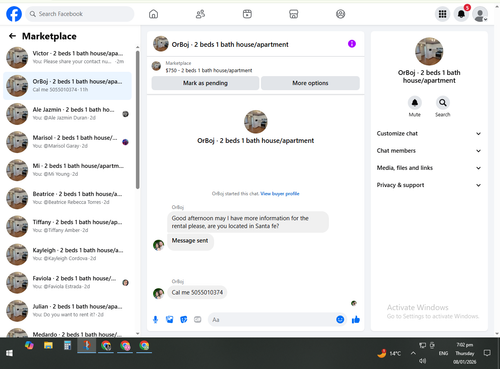Open conversation information purple icon
Image resolution: width=500 pixels, height=369 pixels.
pyautogui.click(x=352, y=44)
